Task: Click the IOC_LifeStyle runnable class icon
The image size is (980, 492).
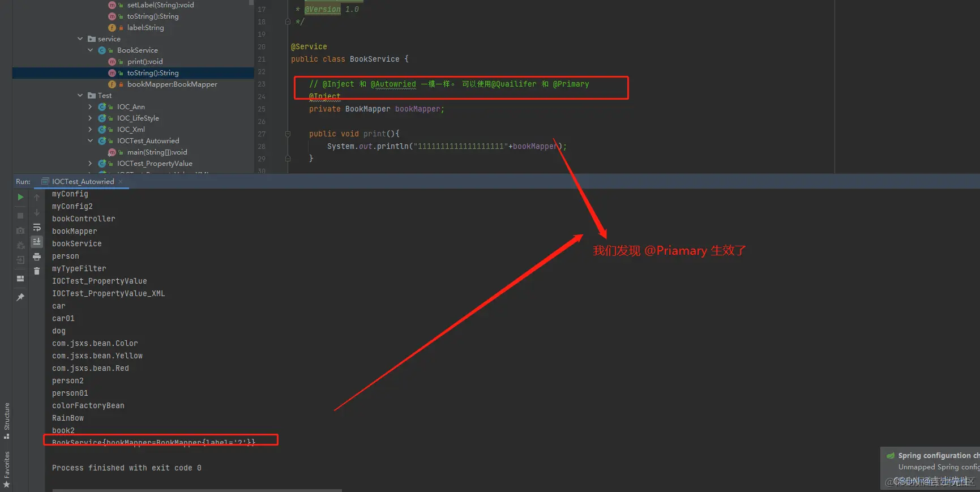Action: [102, 118]
